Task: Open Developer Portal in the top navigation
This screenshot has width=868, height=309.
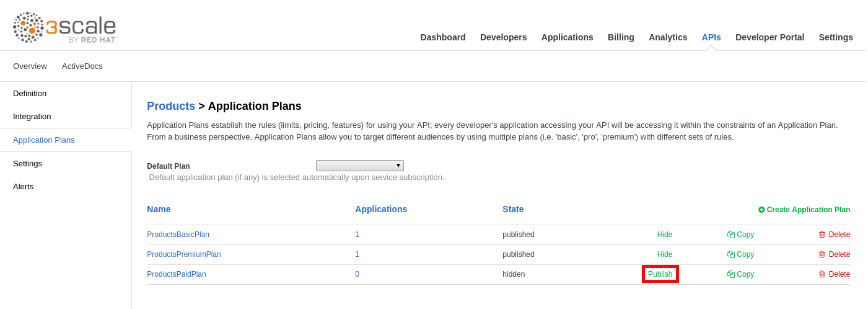Action: (769, 37)
